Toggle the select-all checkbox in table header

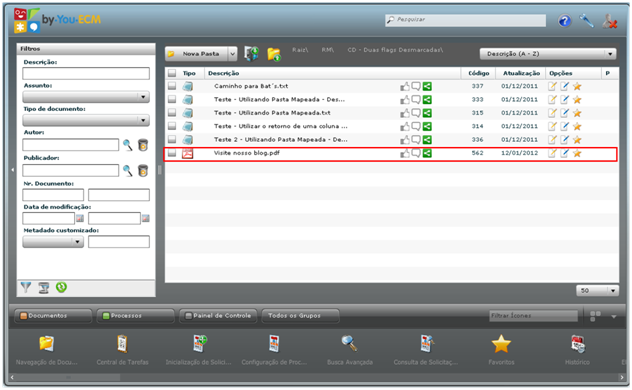[172, 73]
